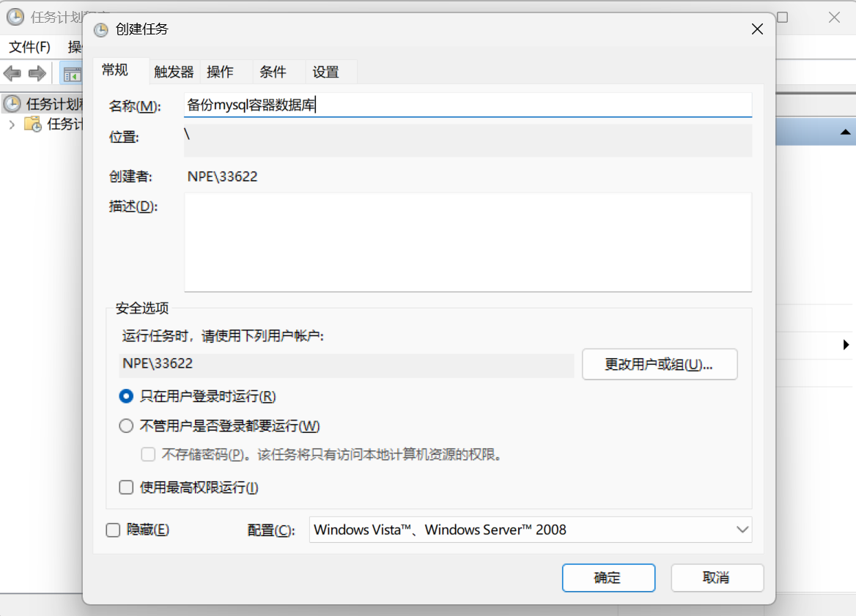856x616 pixels.
Task: Click the Forward arrow in the toolbar
Action: click(37, 73)
